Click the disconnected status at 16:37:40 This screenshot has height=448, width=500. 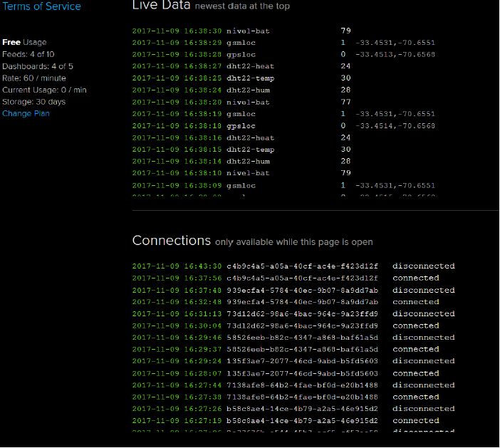click(423, 290)
